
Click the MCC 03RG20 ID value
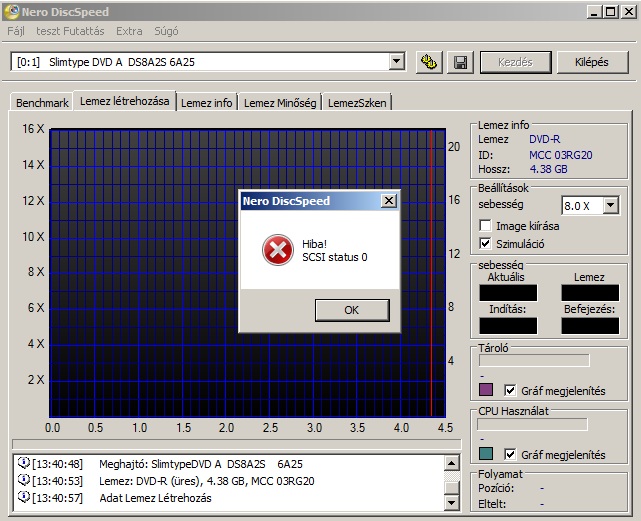click(x=560, y=155)
